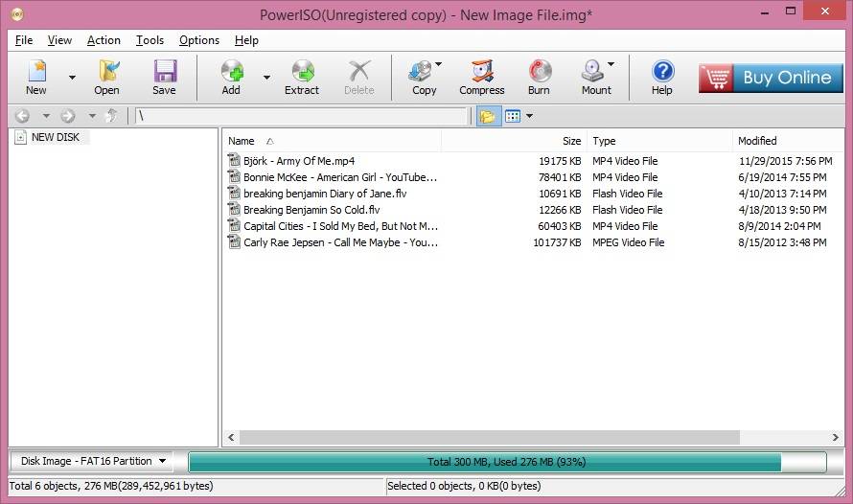Click the Back navigation arrow

22,116
